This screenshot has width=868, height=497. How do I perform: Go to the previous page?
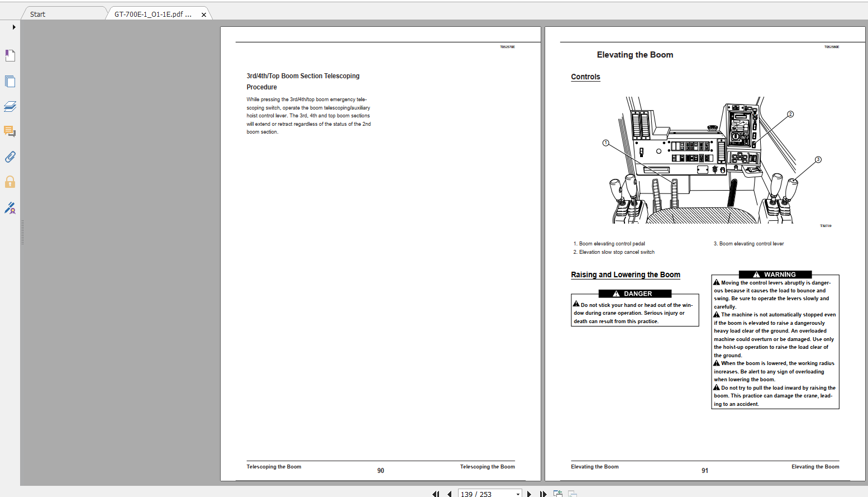(x=449, y=494)
